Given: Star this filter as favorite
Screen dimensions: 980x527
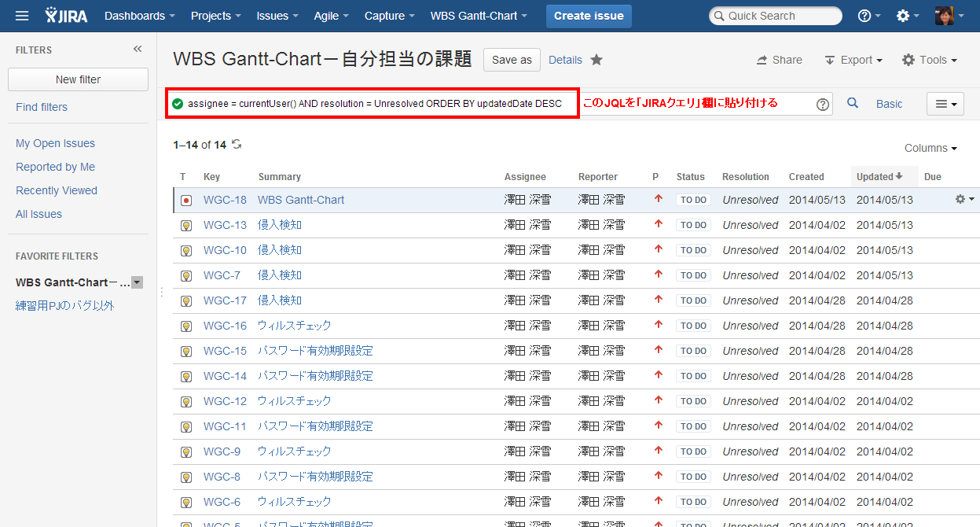Looking at the screenshot, I should 596,60.
